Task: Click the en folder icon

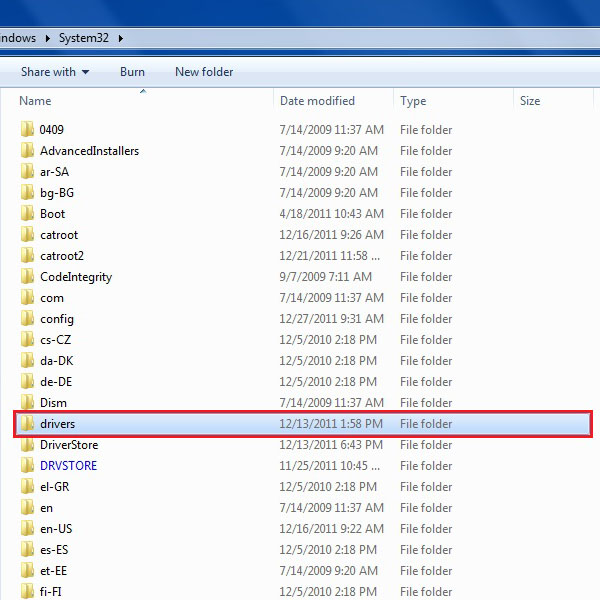Action: (x=27, y=508)
